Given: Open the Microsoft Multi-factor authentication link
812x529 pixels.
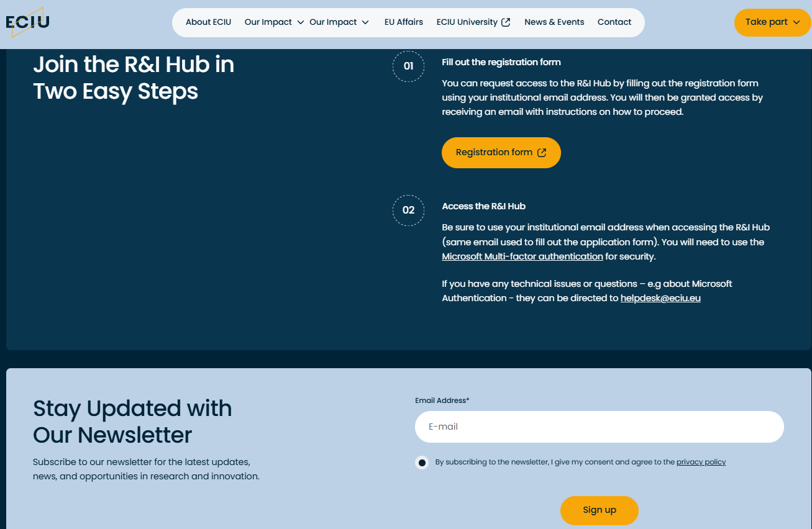Looking at the screenshot, I should tap(522, 256).
